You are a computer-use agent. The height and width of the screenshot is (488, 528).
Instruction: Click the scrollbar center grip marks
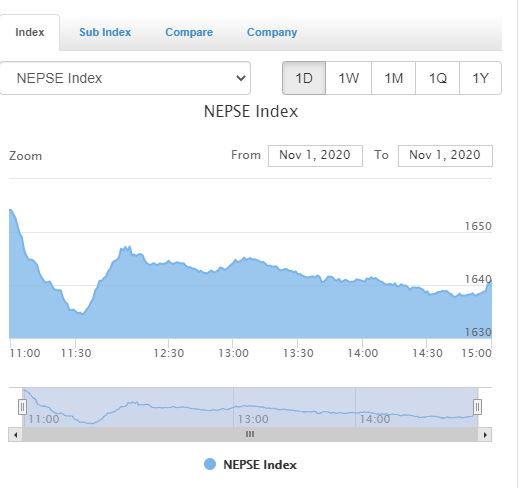click(x=250, y=434)
